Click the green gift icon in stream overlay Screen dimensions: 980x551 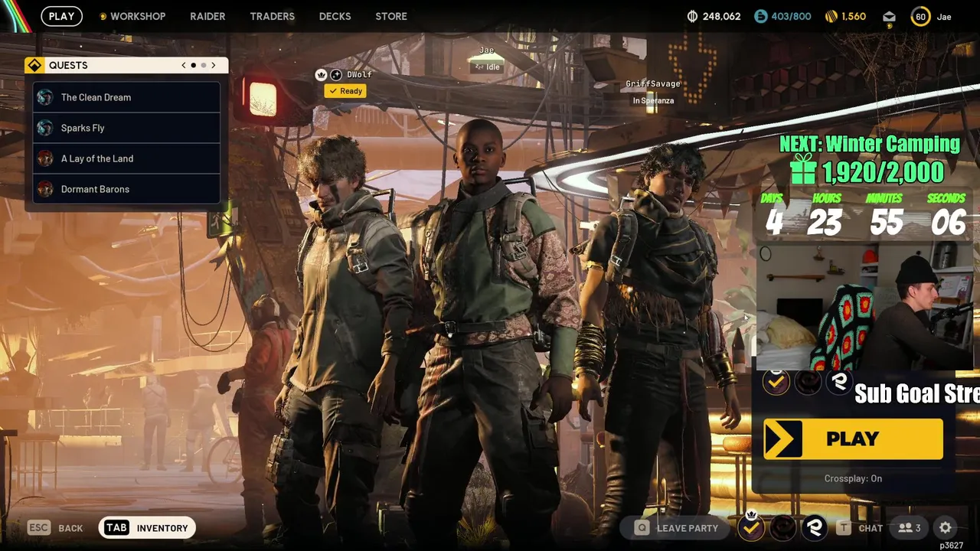click(803, 168)
